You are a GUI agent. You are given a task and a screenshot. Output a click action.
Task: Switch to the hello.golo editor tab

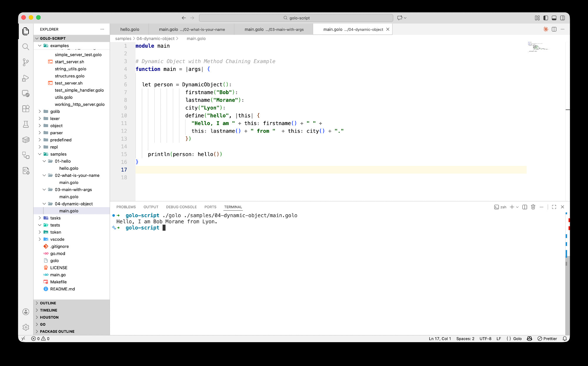130,29
